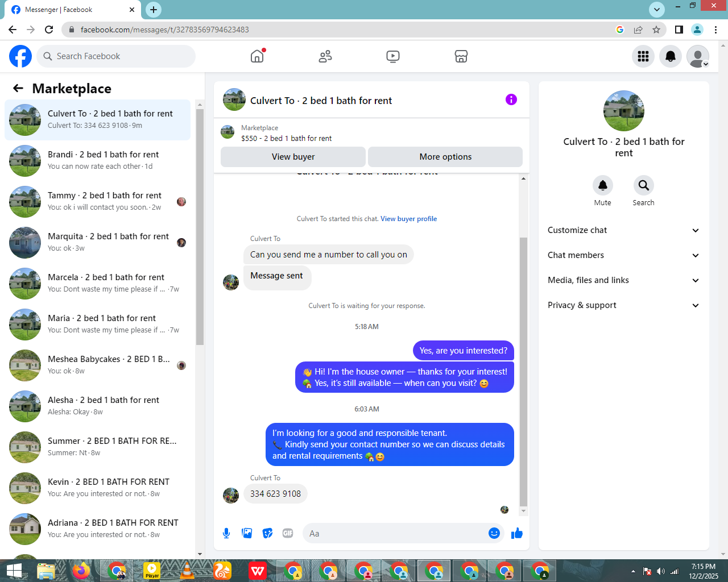Expand Media, files and links section
This screenshot has width=728, height=582.
[623, 280]
